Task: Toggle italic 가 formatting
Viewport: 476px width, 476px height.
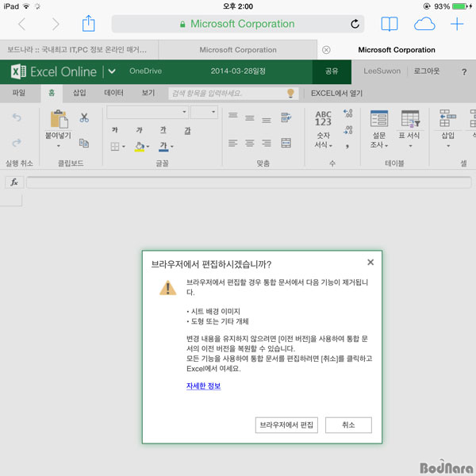Action: pyautogui.click(x=139, y=130)
